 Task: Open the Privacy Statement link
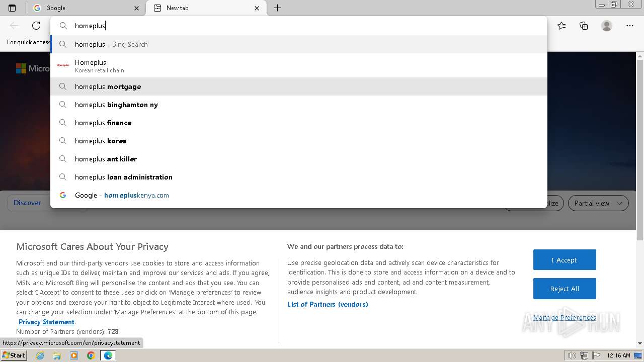(x=46, y=322)
